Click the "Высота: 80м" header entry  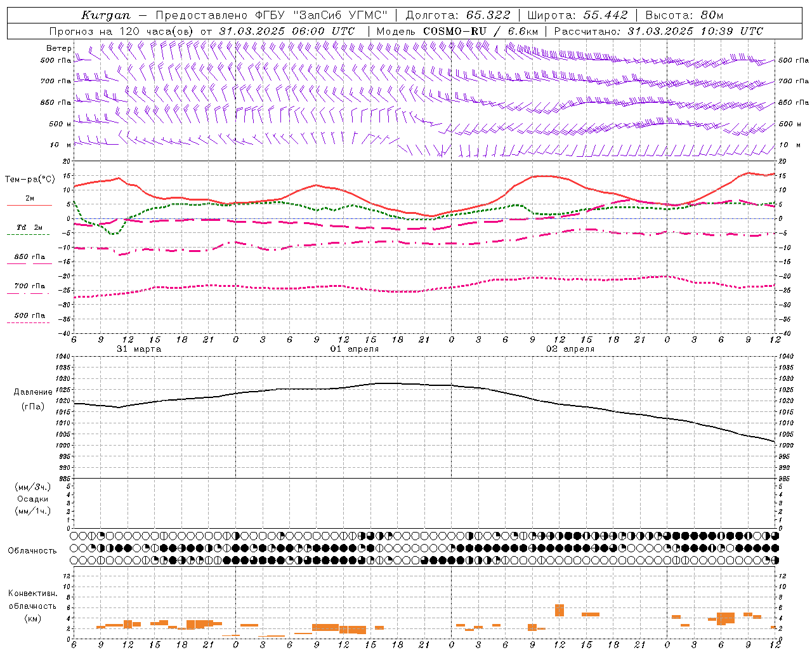pyautogui.click(x=684, y=15)
